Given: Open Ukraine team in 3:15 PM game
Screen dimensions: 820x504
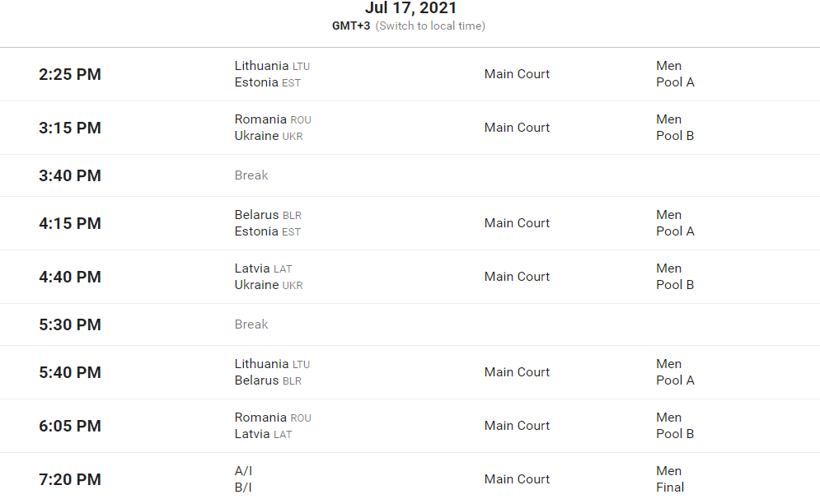Looking at the screenshot, I should pyautogui.click(x=256, y=136).
